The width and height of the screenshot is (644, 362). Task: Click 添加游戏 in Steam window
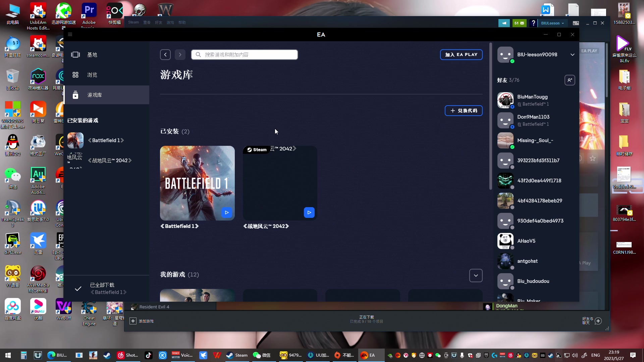click(142, 321)
